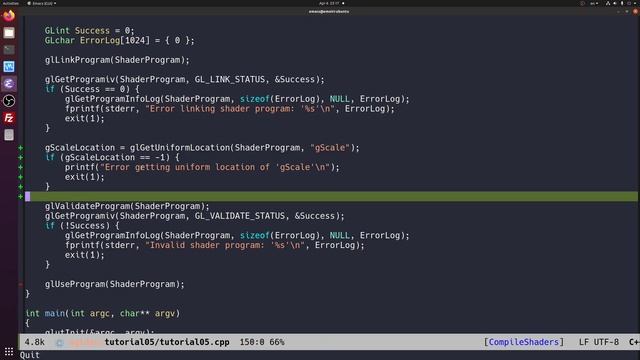Click the C++ major mode indicator
Image resolution: width=640 pixels, height=360 pixels.
(634, 342)
